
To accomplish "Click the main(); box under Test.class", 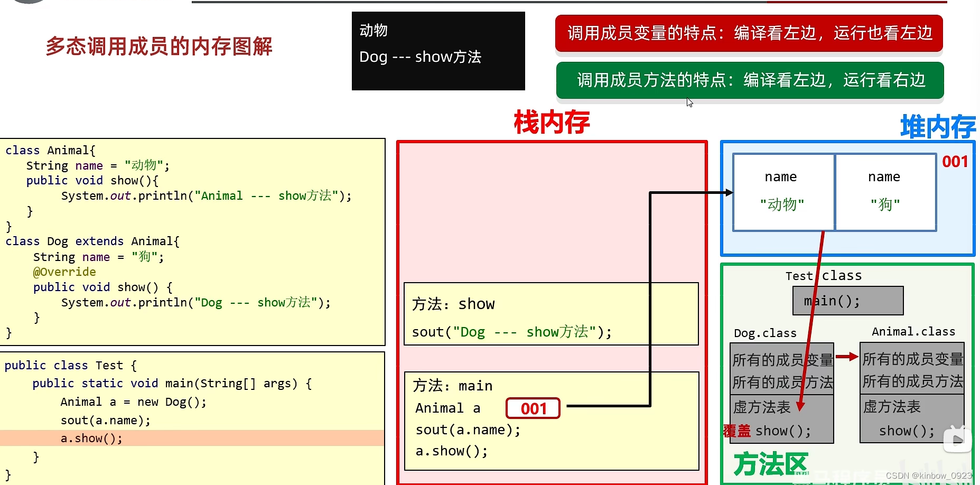I will pyautogui.click(x=848, y=301).
